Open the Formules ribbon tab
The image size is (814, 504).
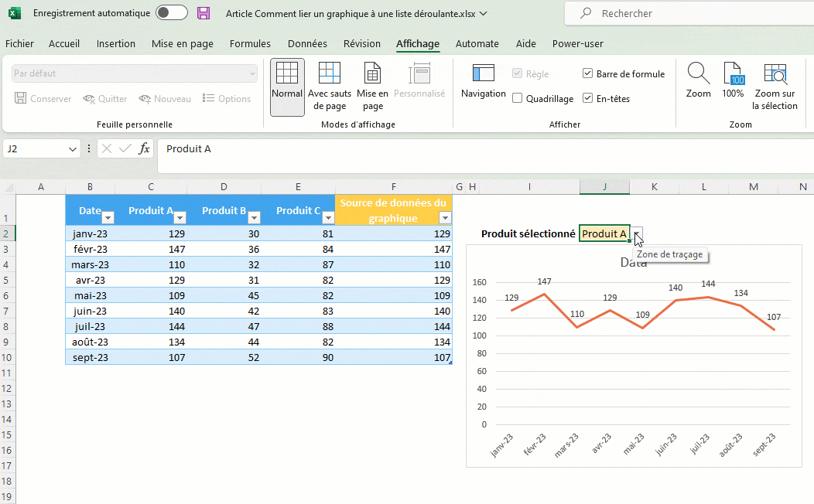(x=250, y=44)
